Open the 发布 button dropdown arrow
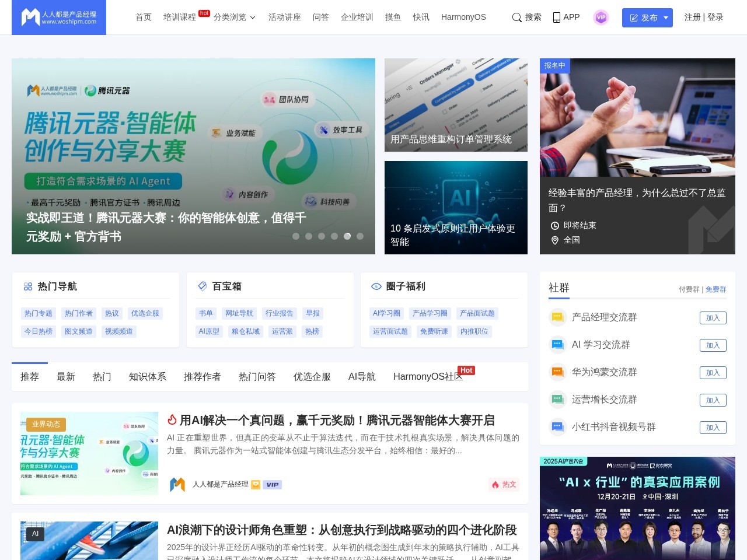 (x=665, y=17)
